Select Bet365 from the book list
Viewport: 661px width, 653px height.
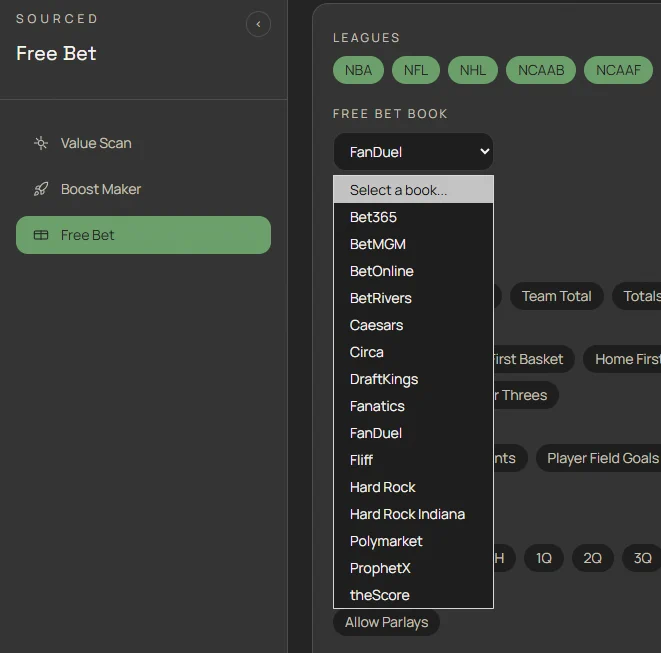[x=413, y=217]
